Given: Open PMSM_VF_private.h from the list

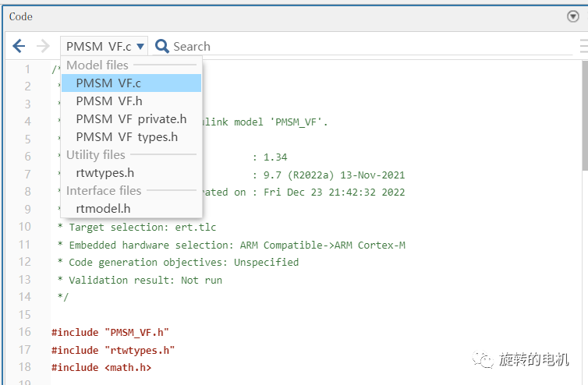Looking at the screenshot, I should point(131,118).
